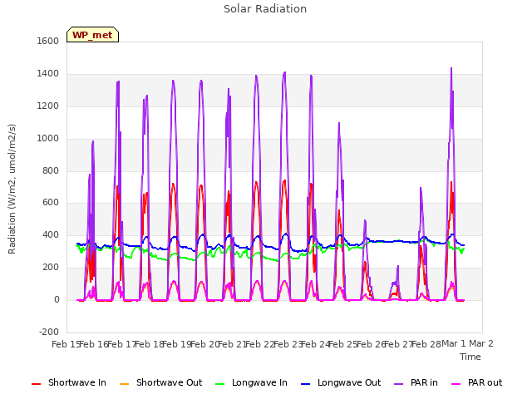Toggle the Longwave In legend entry

point(251,382)
